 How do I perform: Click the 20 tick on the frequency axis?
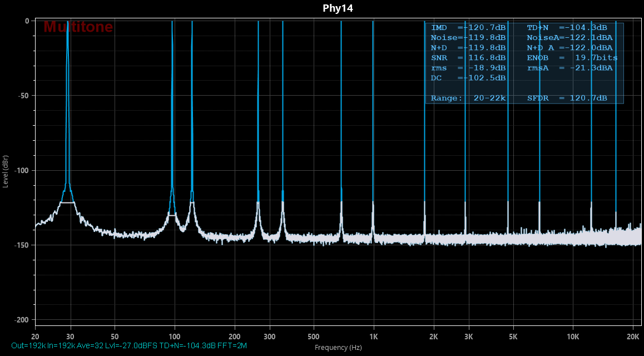point(36,337)
